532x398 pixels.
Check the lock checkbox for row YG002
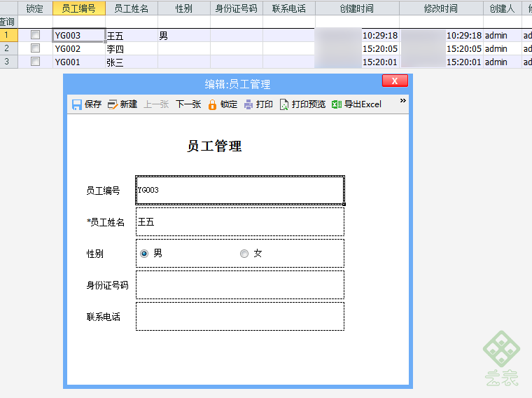click(35, 48)
